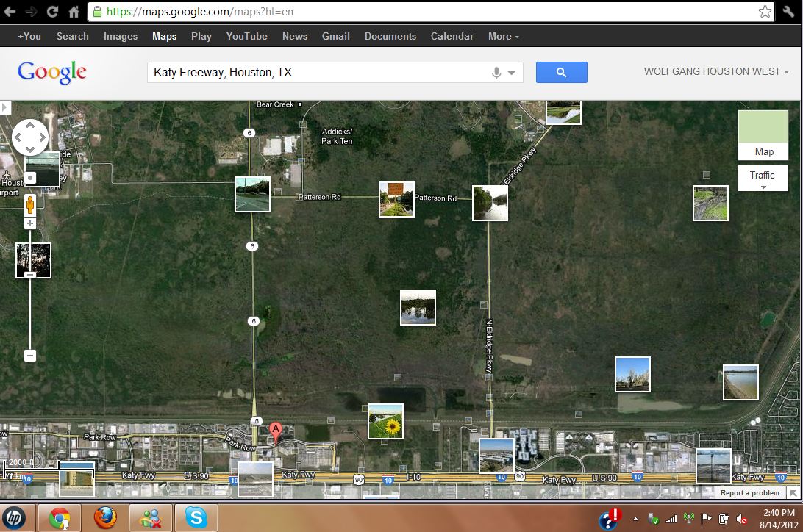Click the red marker A
803x532 pixels.
pos(276,433)
